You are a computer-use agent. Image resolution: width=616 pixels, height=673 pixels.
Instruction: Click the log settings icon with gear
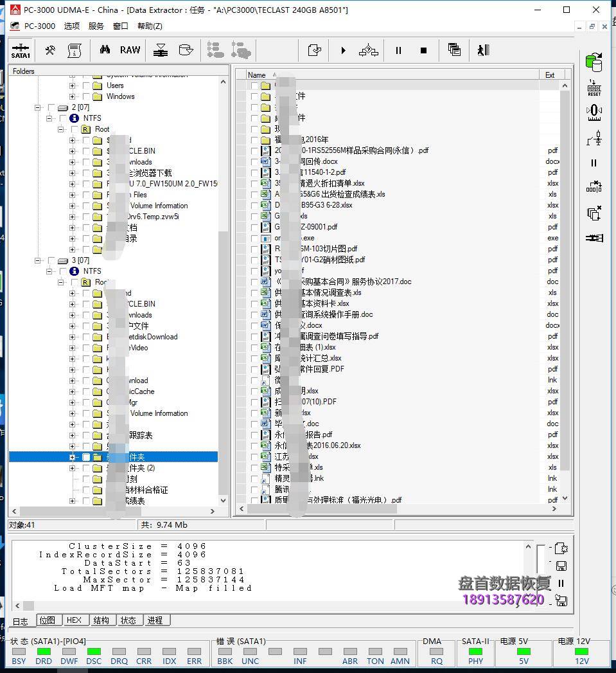(x=561, y=548)
